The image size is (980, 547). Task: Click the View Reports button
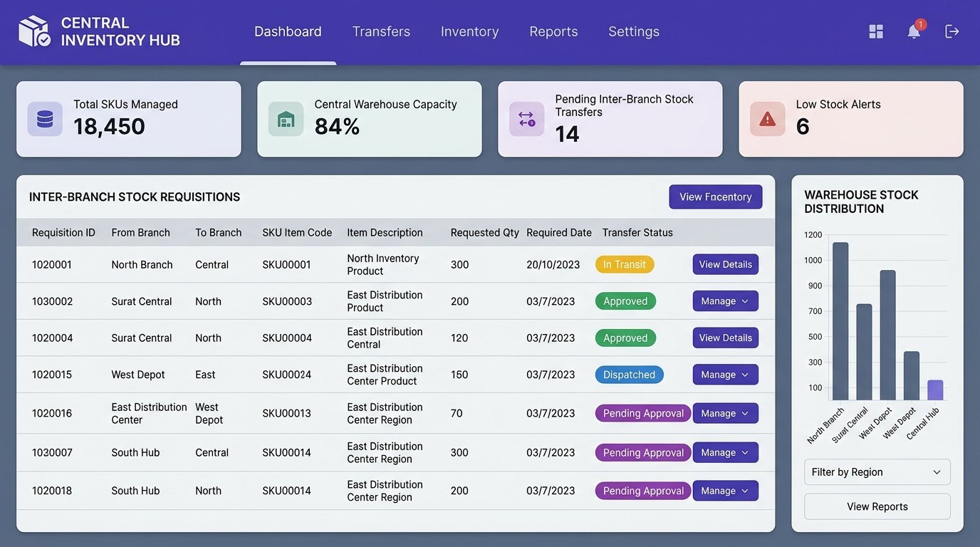877,507
